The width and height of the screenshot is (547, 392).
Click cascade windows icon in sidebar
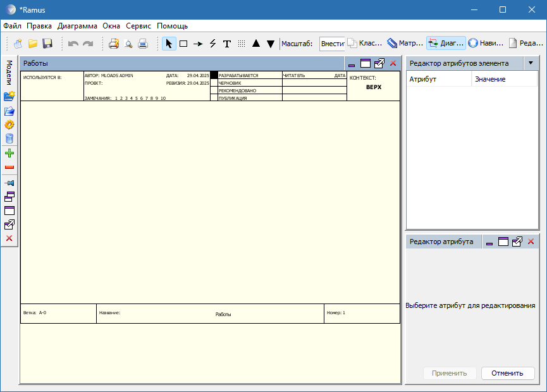[x=9, y=197]
